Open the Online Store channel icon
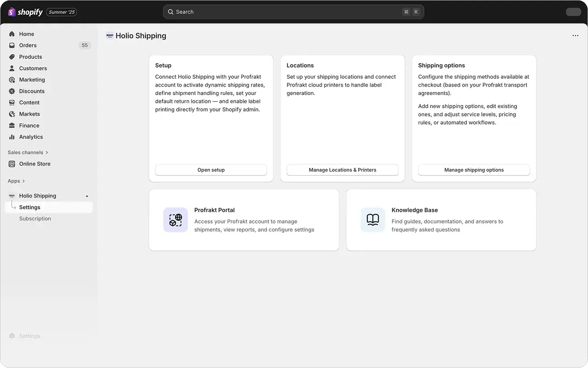 (12, 164)
